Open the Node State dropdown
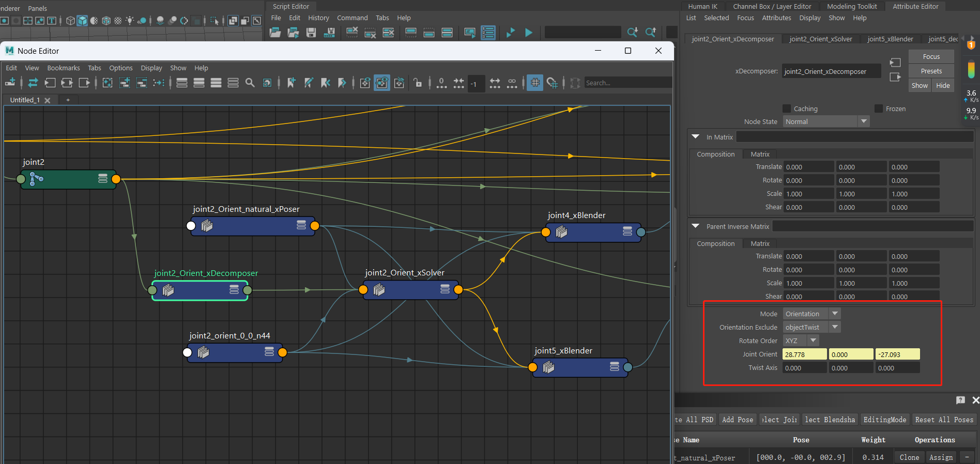 (x=826, y=121)
